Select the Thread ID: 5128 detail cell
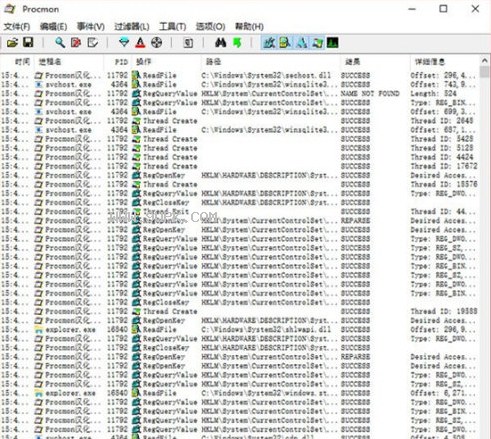Screen dimensions: 491x439 [442, 148]
